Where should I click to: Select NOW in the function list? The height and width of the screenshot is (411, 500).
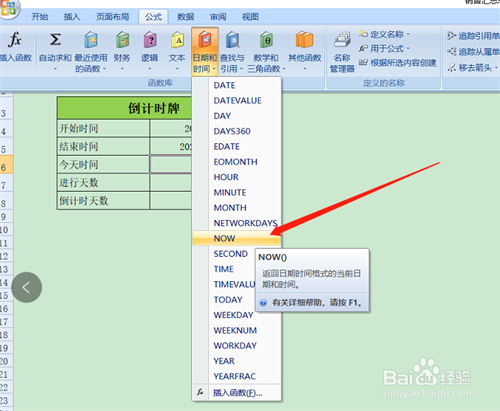click(237, 238)
